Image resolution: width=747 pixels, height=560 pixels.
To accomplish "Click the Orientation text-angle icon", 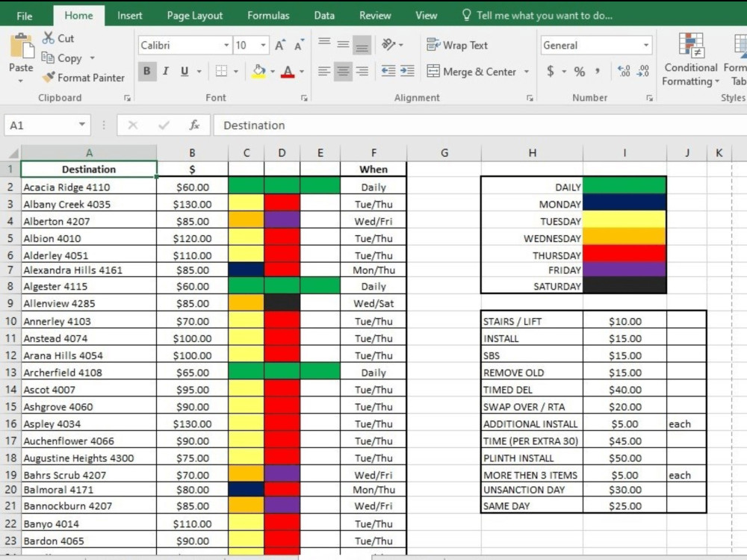I will click(x=388, y=45).
